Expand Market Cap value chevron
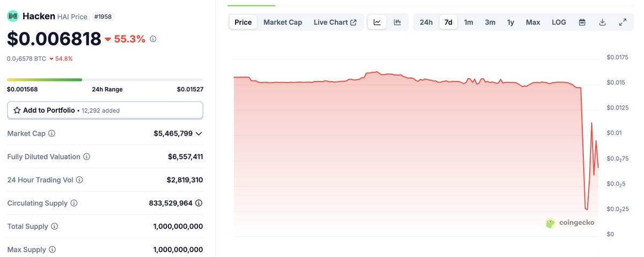644x257 pixels. (199, 134)
